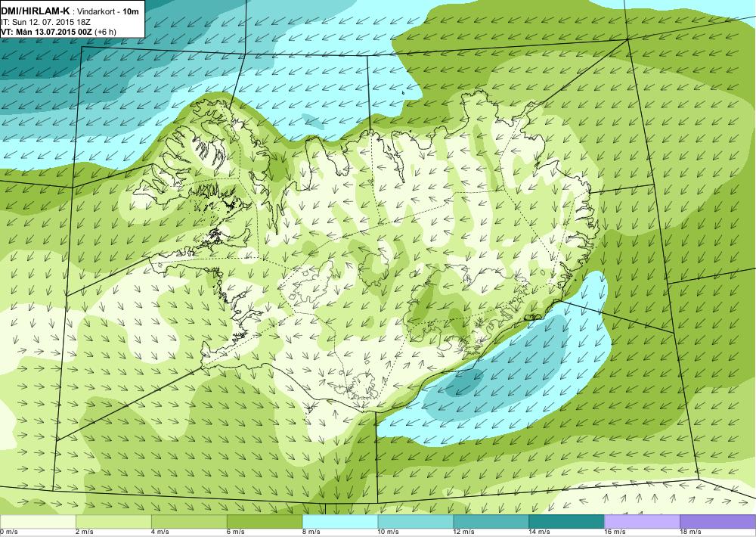
Task: Click the "IT: Sun 12. 07. 2015 18Z" line
Action: tap(46, 22)
